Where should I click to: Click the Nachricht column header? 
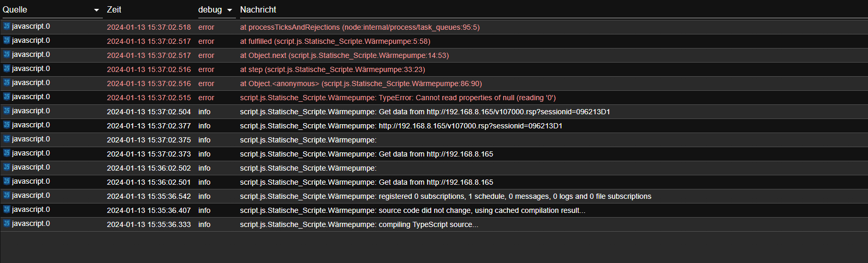tap(258, 10)
